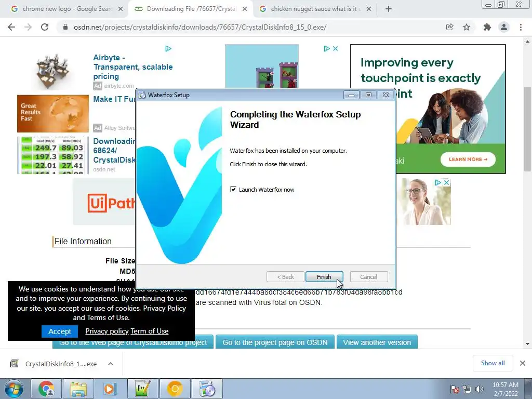This screenshot has width=532, height=399.
Task: Accept cookies on OSDN banner
Action: (x=60, y=331)
